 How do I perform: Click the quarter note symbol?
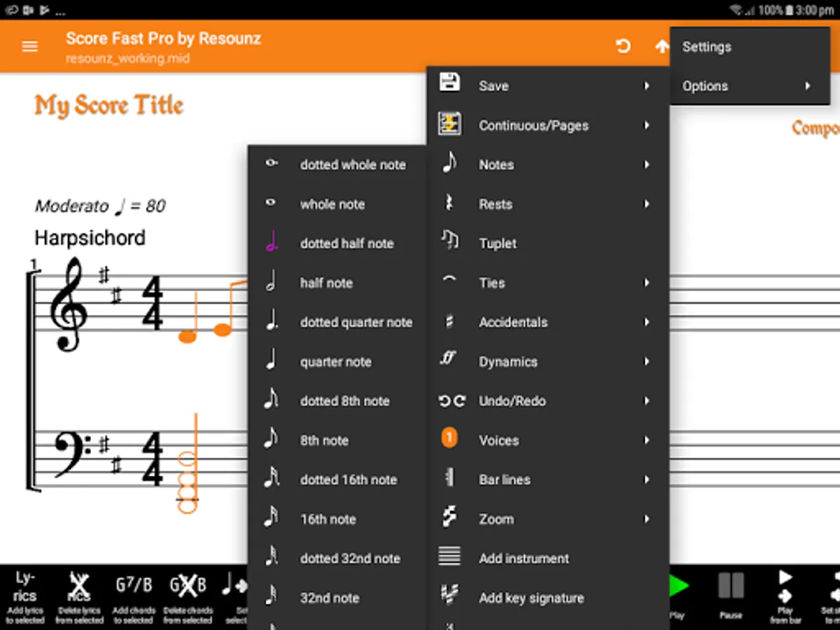tap(271, 360)
